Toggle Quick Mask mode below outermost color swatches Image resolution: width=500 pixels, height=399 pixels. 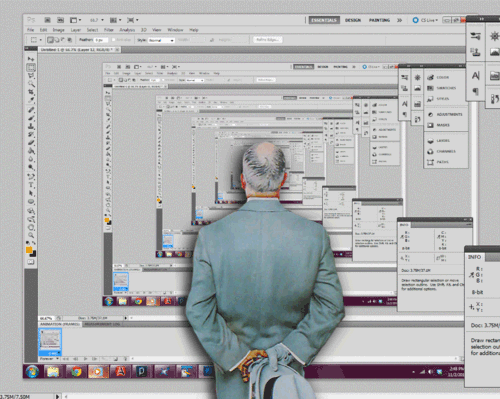click(x=31, y=262)
